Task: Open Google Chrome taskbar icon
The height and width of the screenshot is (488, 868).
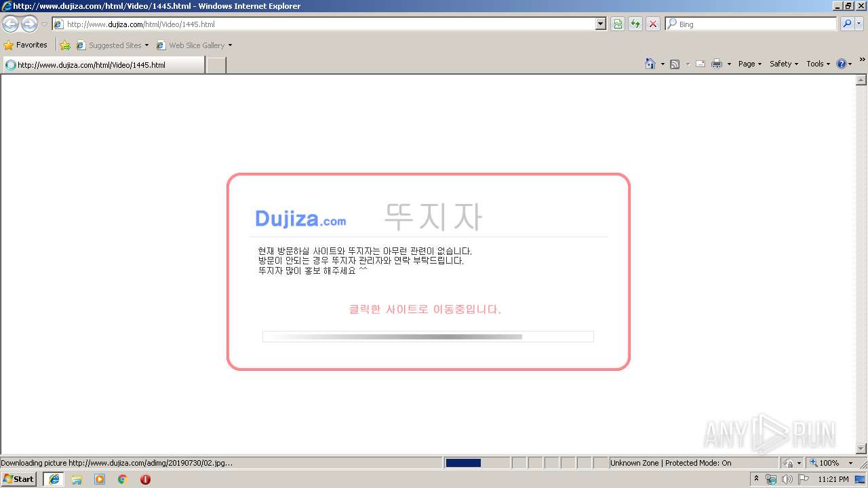Action: 123,479
